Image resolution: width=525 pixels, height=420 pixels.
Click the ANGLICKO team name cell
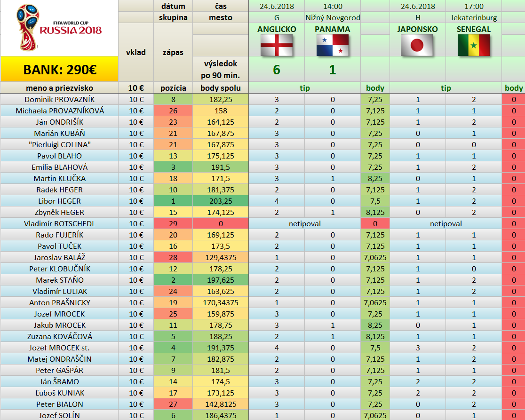[277, 29]
